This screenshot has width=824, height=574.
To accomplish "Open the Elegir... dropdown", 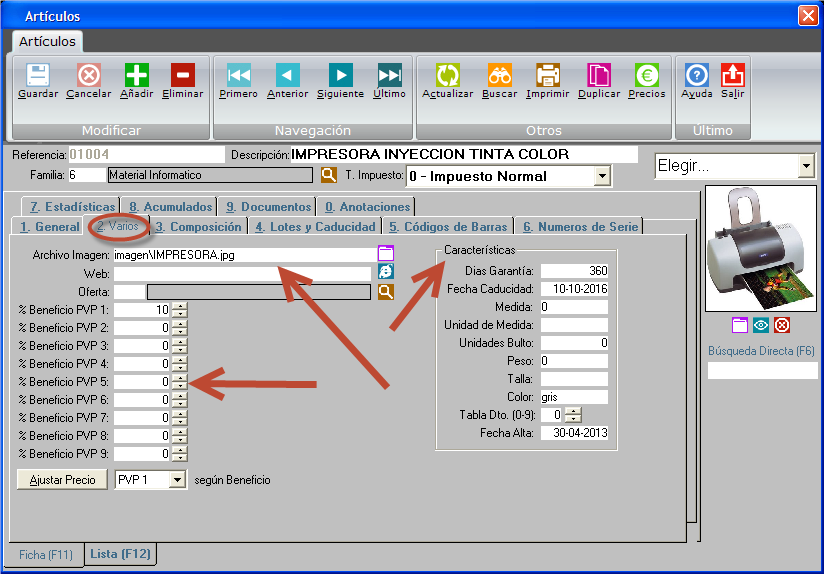I will pyautogui.click(x=806, y=166).
